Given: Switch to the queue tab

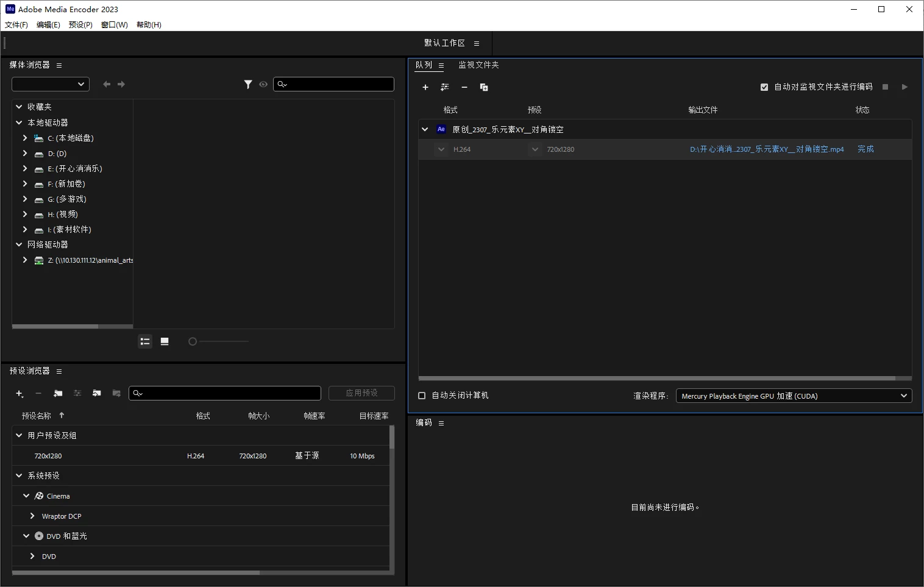Looking at the screenshot, I should click(x=424, y=65).
